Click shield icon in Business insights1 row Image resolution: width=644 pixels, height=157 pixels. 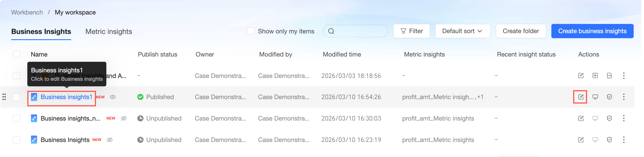[609, 97]
